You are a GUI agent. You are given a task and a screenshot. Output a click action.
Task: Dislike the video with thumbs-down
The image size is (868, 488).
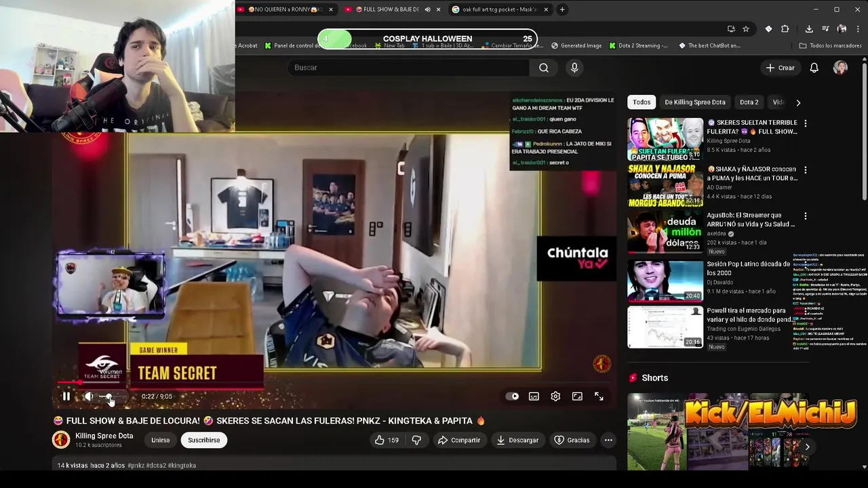416,440
